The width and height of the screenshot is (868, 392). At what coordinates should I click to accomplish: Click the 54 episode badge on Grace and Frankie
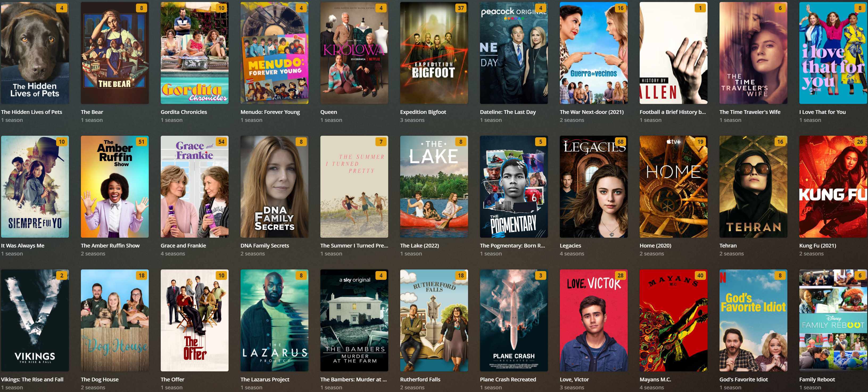coord(221,142)
